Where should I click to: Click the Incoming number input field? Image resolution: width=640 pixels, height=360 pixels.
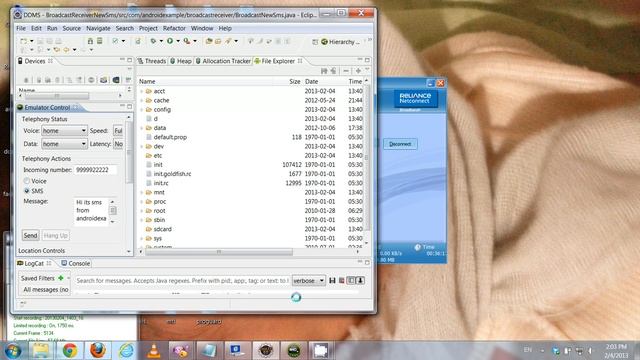(x=95, y=170)
